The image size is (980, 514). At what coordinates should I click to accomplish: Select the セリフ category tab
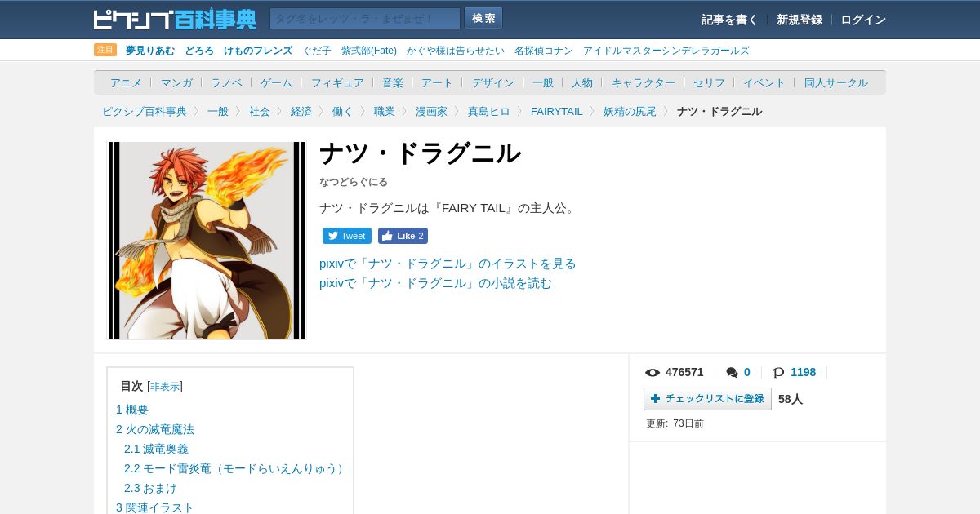click(709, 82)
